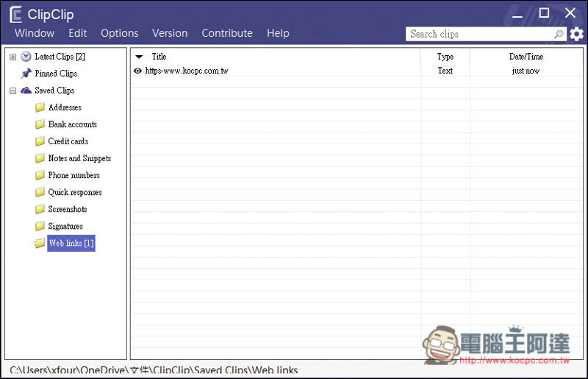Open the Quick responses folder

75,192
